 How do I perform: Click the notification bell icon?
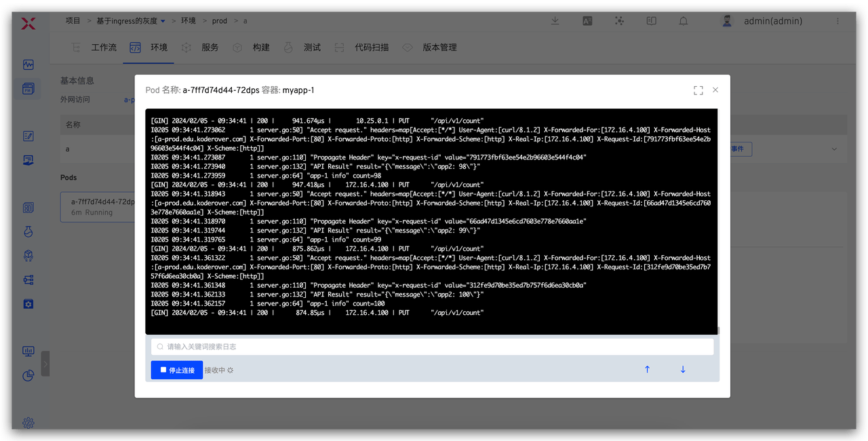point(684,21)
